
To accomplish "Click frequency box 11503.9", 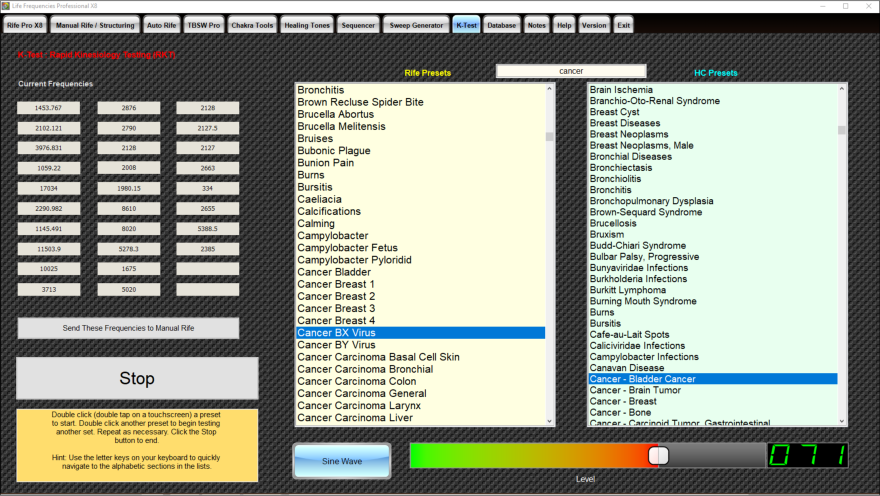I will tap(48, 249).
